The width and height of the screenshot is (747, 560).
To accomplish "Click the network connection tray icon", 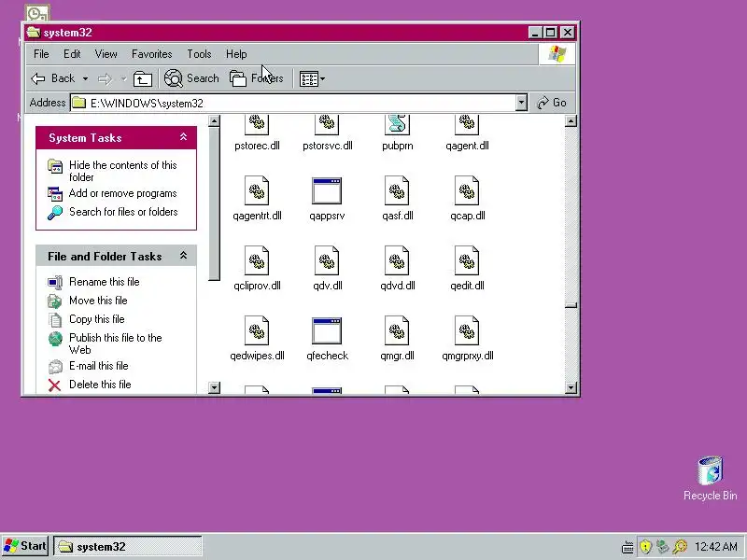I will (x=662, y=546).
